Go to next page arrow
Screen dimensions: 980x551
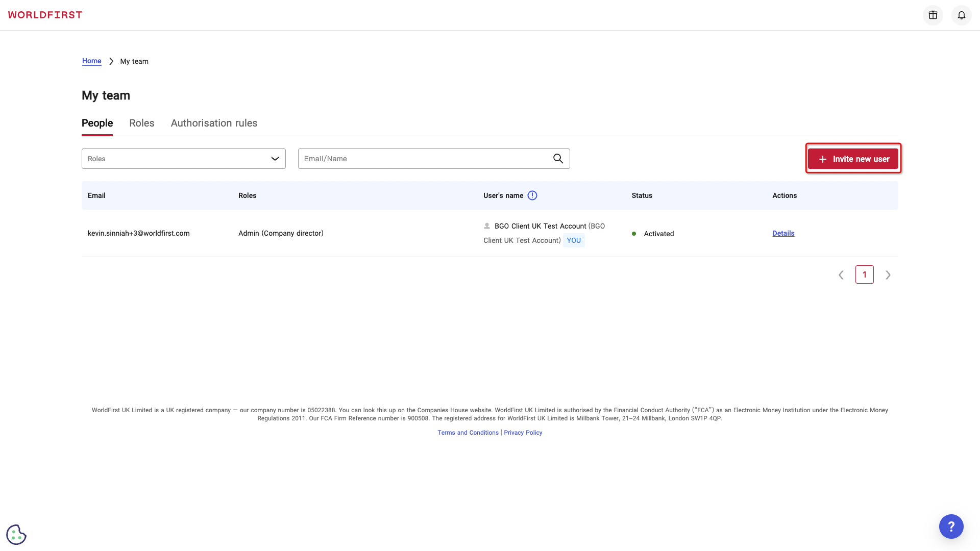click(x=888, y=275)
